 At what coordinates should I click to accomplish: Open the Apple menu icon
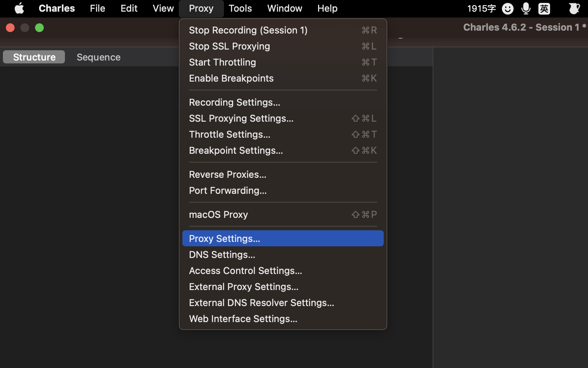19,8
